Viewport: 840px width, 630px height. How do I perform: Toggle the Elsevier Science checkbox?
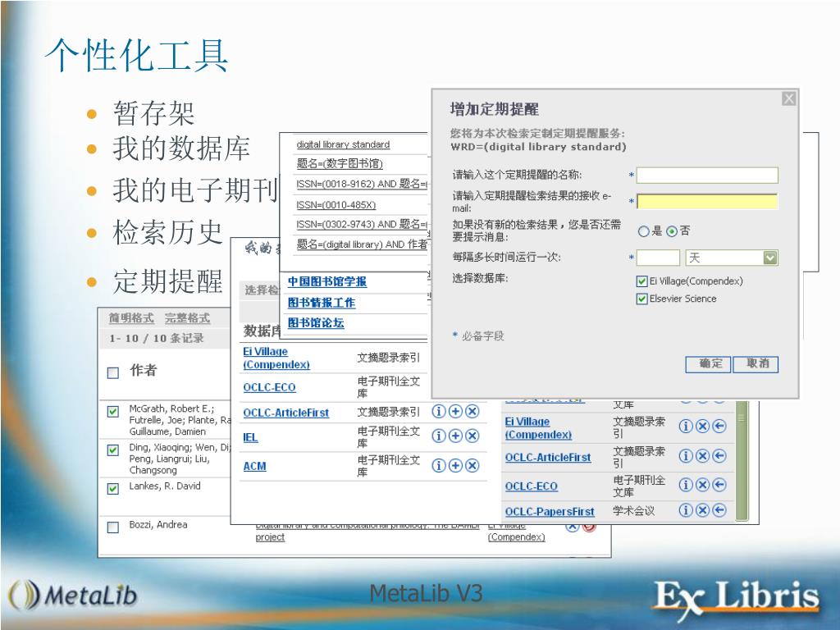pos(641,299)
